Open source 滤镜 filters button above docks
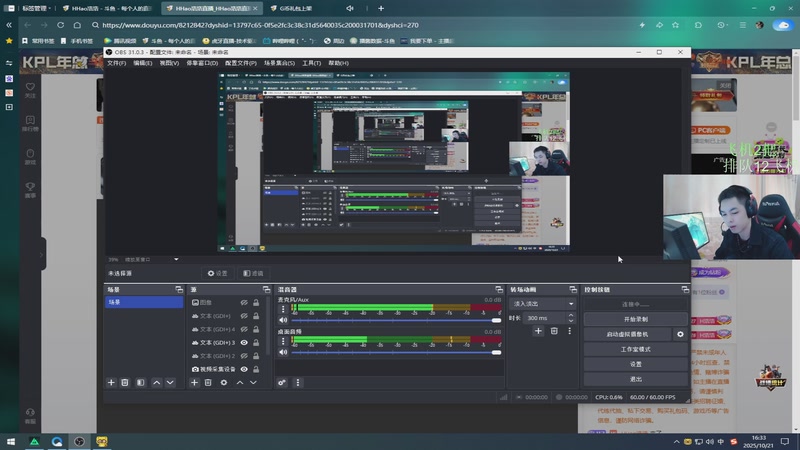 pyautogui.click(x=254, y=273)
